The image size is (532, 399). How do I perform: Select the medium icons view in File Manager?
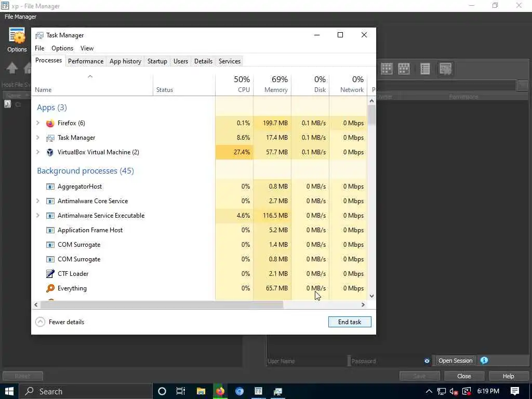click(404, 69)
